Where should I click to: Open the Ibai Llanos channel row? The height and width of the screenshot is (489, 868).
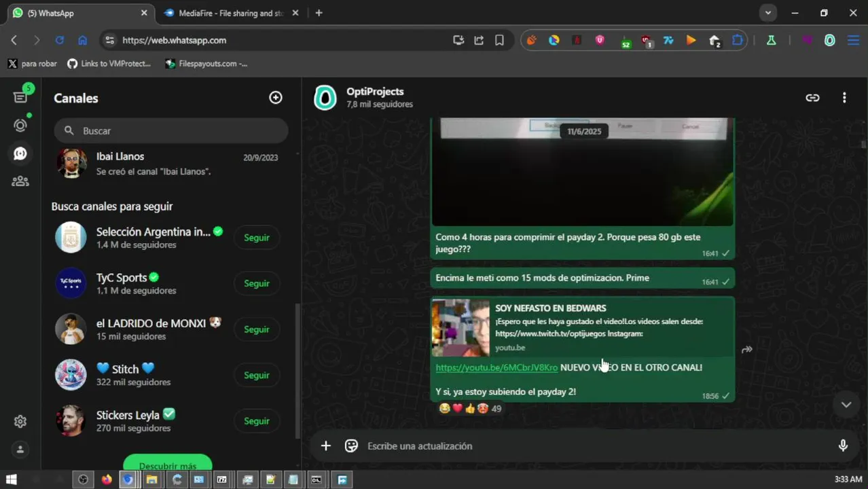pos(167,164)
